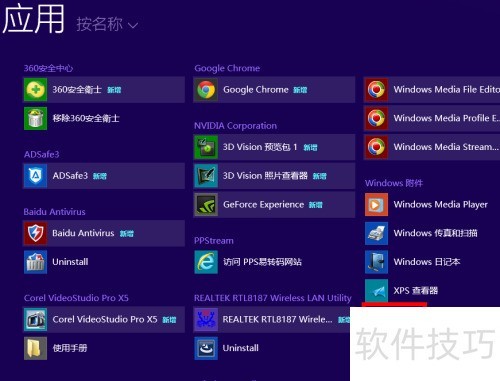
Task: Click the 360安全衛士 app name text
Action: coord(77,89)
